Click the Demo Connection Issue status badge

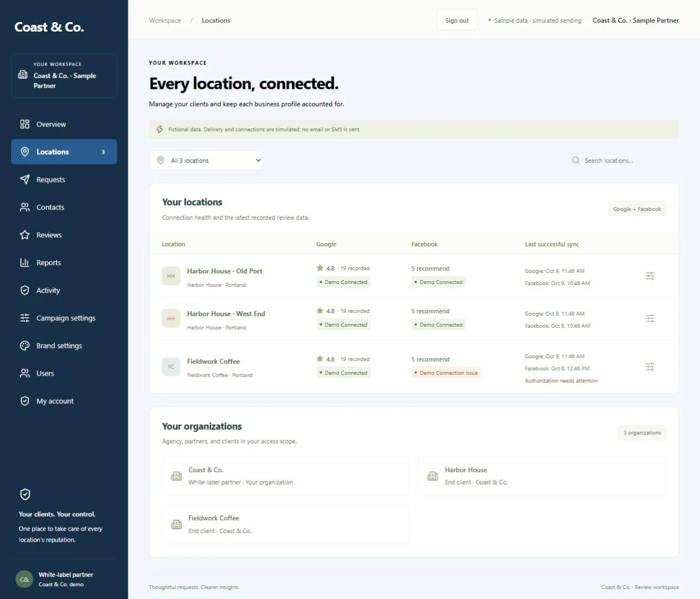click(x=446, y=373)
